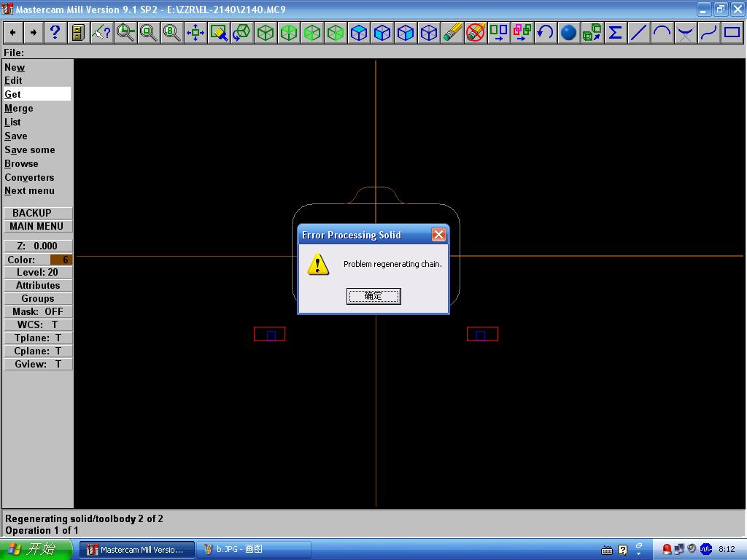The image size is (747, 560).
Task: Select the Create spline icon
Action: (x=708, y=33)
